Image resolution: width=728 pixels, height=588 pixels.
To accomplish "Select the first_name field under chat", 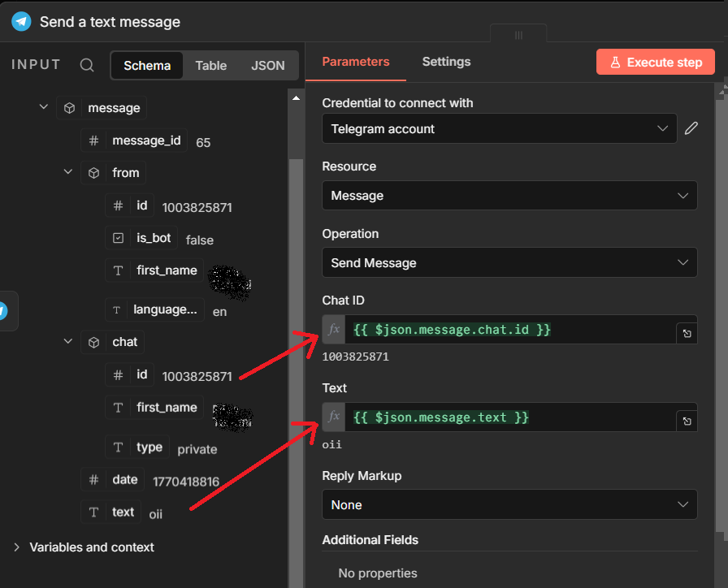I will 154,408.
